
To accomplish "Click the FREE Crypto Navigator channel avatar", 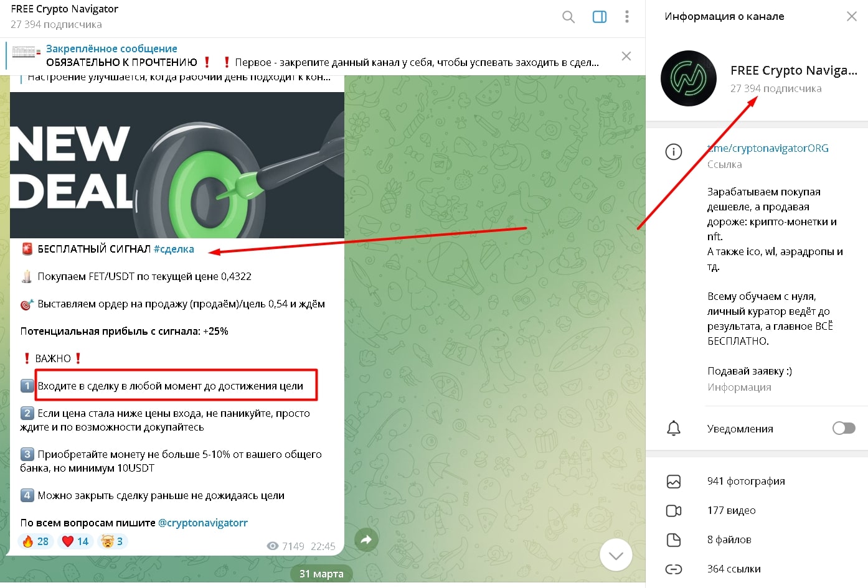I will tap(688, 78).
